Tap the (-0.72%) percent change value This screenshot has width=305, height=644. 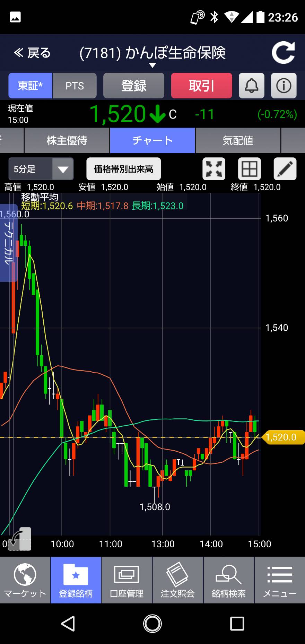277,114
